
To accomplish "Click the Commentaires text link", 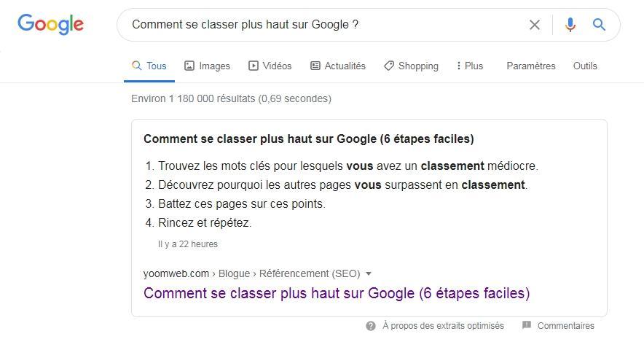I will pyautogui.click(x=565, y=326).
